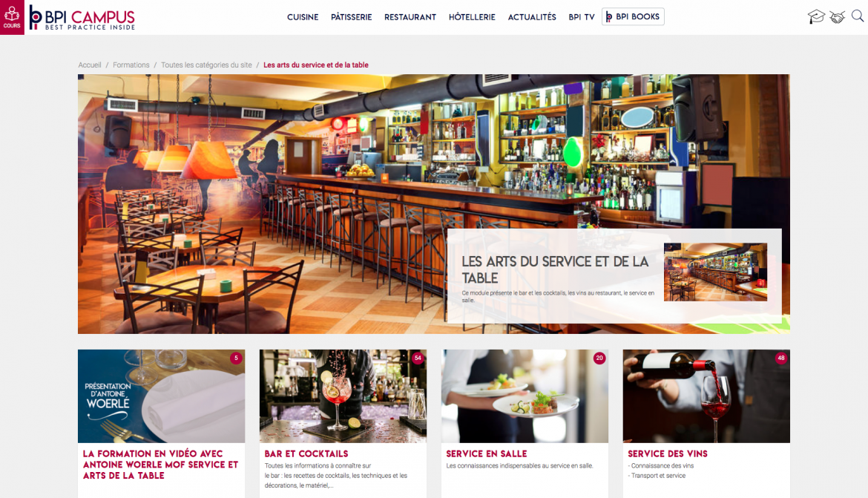Screen dimensions: 868x498
Task: Open the Service des Vins heading link
Action: [x=668, y=453]
